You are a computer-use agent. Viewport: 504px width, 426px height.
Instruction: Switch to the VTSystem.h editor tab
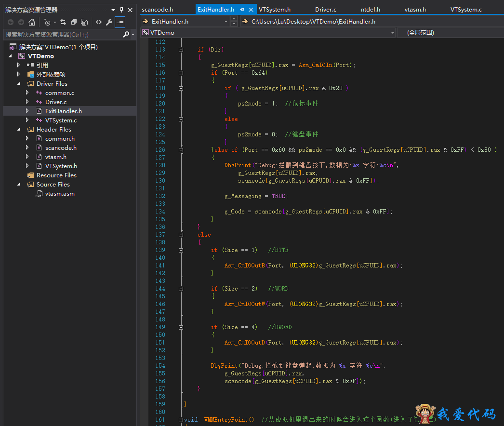275,9
